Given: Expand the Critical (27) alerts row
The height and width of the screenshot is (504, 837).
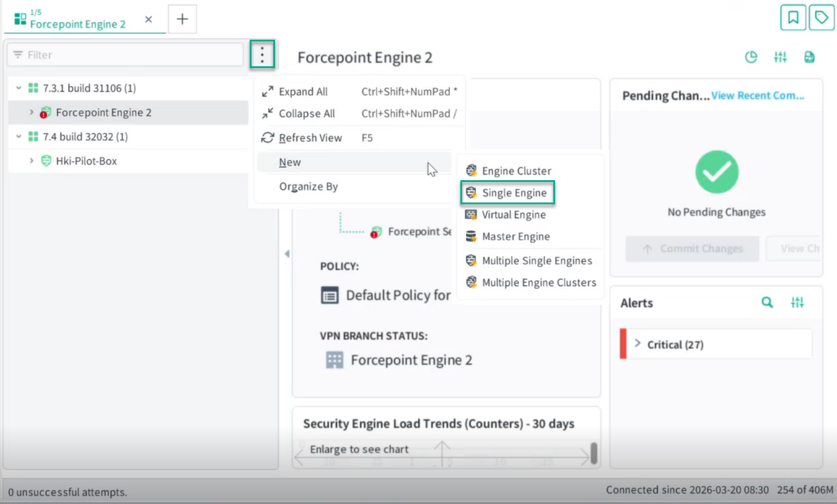Looking at the screenshot, I should point(638,344).
